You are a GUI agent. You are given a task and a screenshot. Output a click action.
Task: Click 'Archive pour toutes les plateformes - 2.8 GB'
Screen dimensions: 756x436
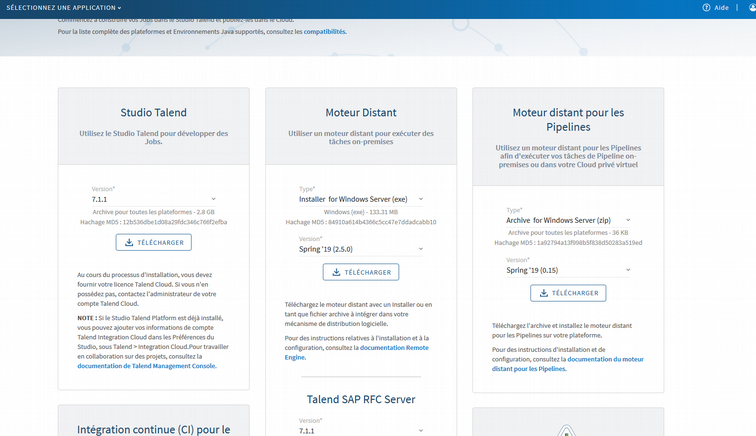(153, 212)
